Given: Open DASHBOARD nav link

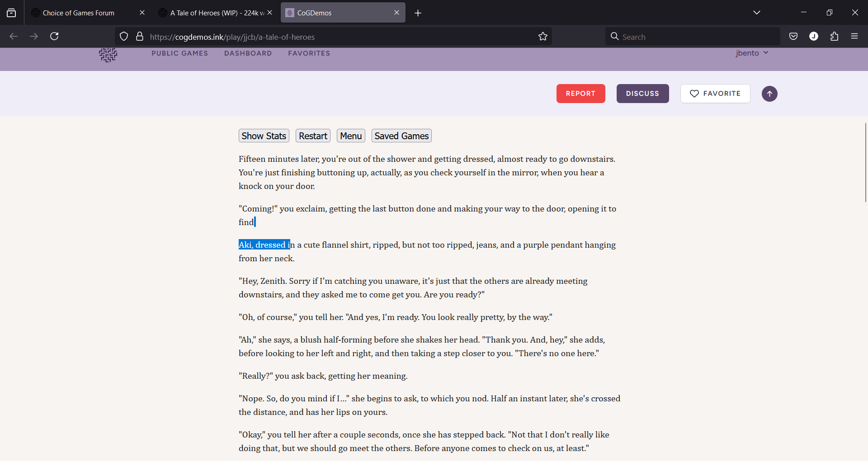Looking at the screenshot, I should 248,53.
